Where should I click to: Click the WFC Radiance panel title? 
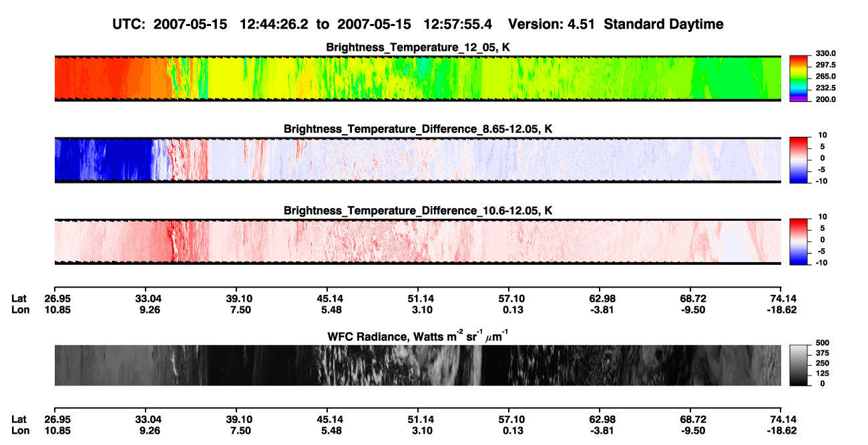pyautogui.click(x=418, y=335)
